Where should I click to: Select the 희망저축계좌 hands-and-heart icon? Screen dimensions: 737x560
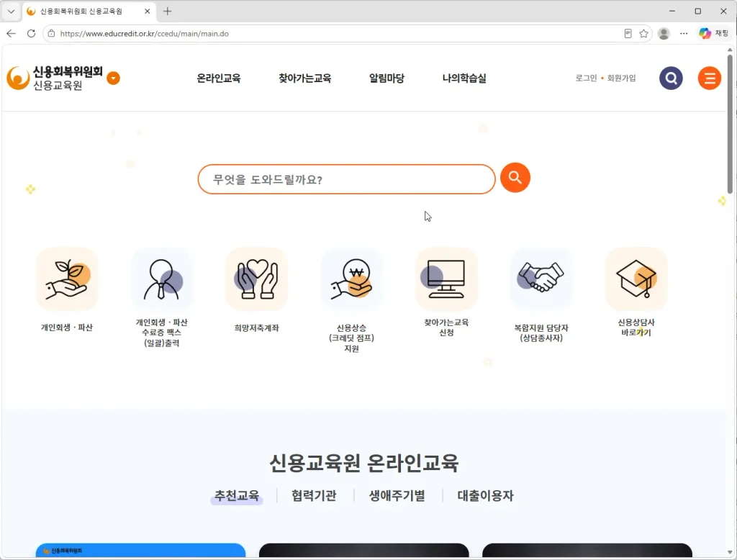coord(257,279)
